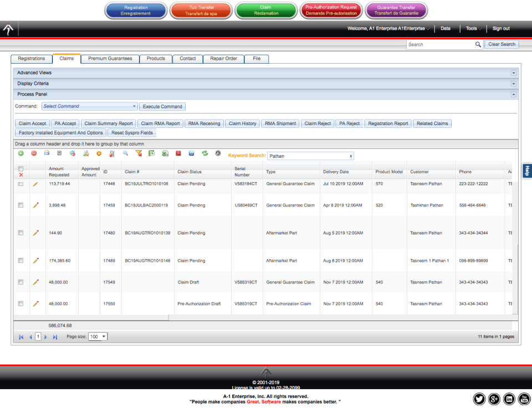Click the home logo icon in header
Screen dimensions: 532x408
click(8, 29)
